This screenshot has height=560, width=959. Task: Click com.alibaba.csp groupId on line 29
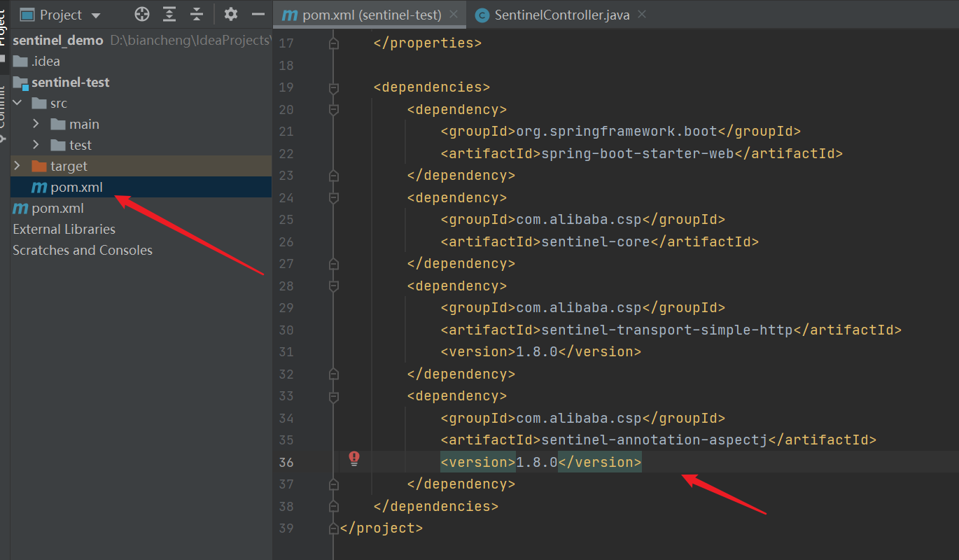point(579,307)
